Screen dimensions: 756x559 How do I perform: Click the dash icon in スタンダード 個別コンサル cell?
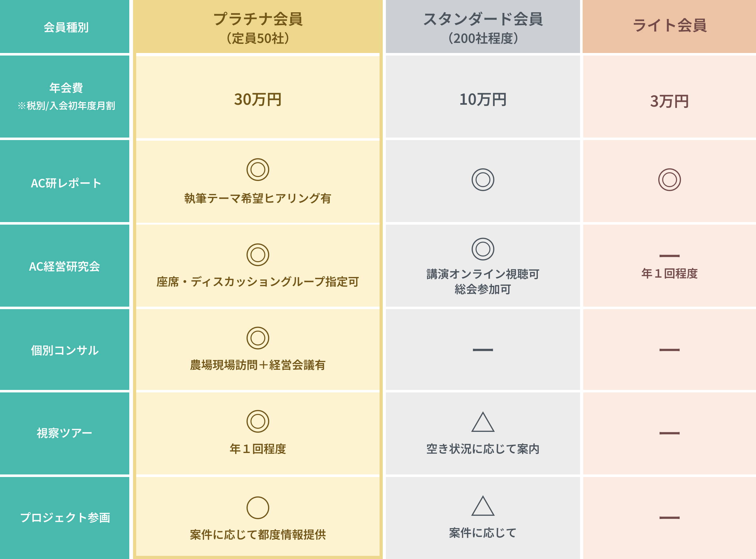483,350
